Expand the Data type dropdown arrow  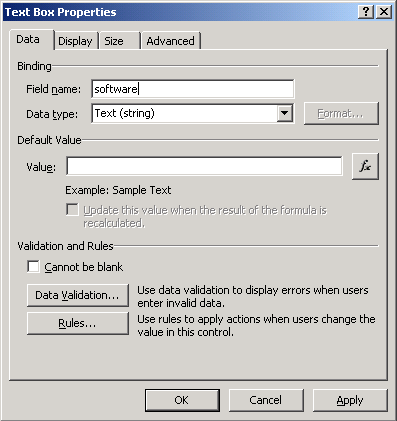coord(285,113)
